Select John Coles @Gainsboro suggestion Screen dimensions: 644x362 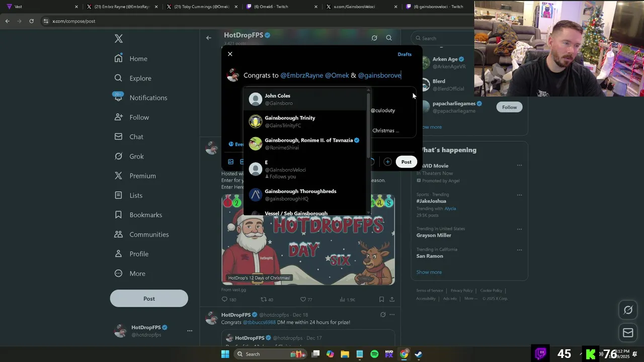(306, 100)
